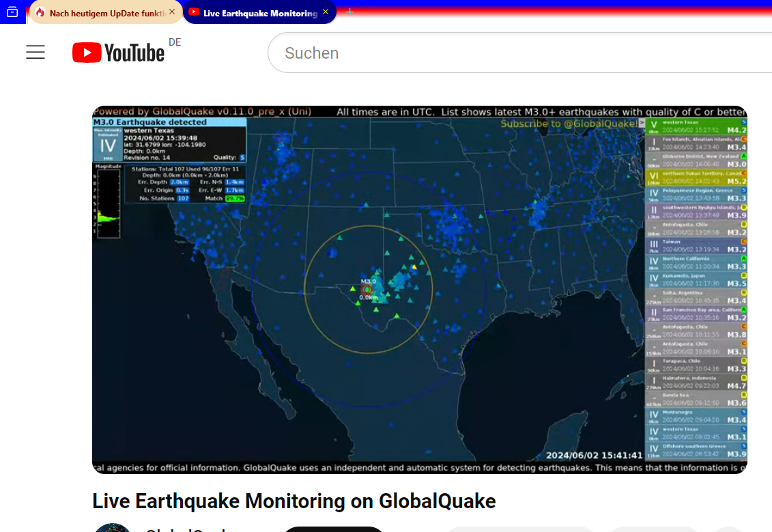Close the Live Earthquake Monitoring tab
Viewport: 772px width, 532px height.
click(326, 12)
